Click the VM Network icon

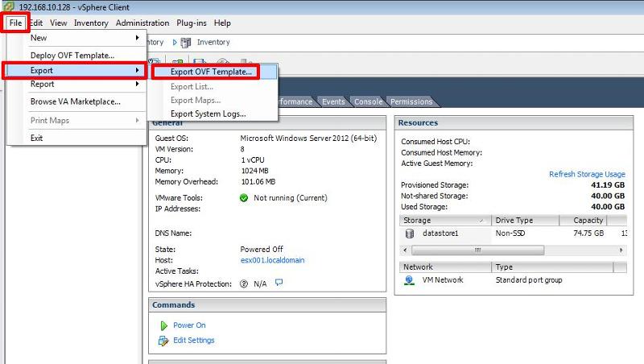[409, 280]
